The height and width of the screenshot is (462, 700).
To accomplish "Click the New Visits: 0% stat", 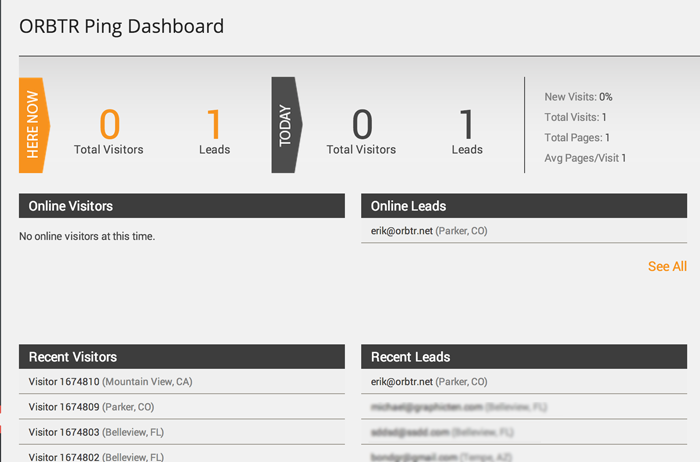I will pos(578,97).
